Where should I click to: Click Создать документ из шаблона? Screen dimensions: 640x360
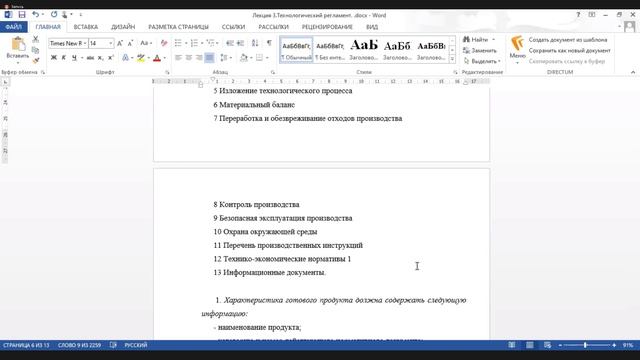click(x=568, y=40)
